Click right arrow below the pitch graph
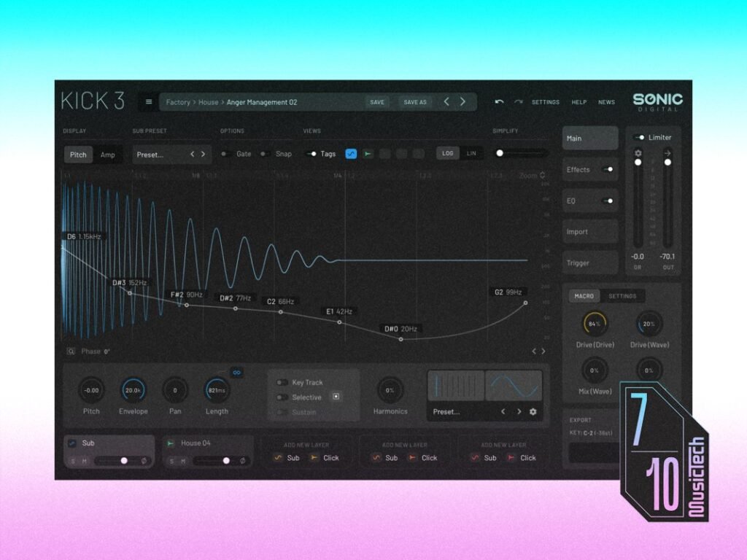 (x=543, y=351)
